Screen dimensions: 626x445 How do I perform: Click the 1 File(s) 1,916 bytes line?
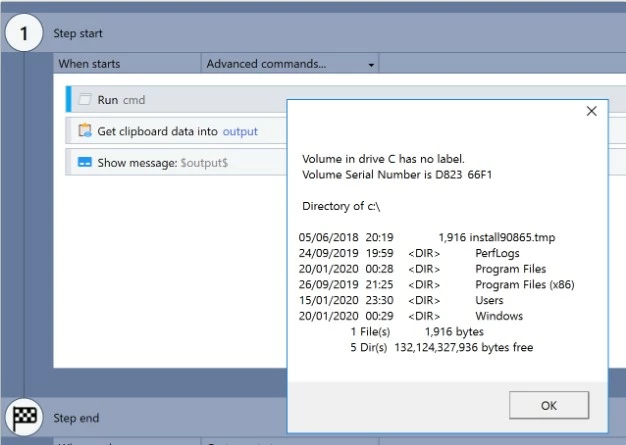pos(417,332)
